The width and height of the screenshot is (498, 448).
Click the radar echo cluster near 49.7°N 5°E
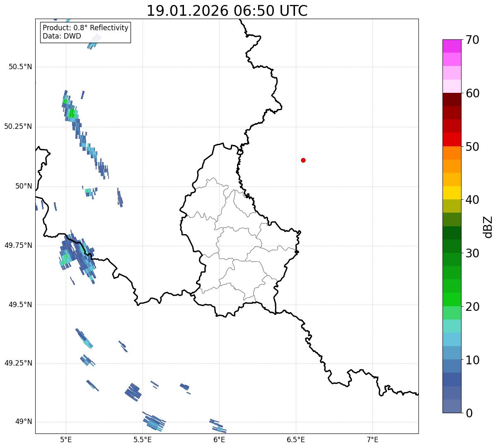click(77, 257)
